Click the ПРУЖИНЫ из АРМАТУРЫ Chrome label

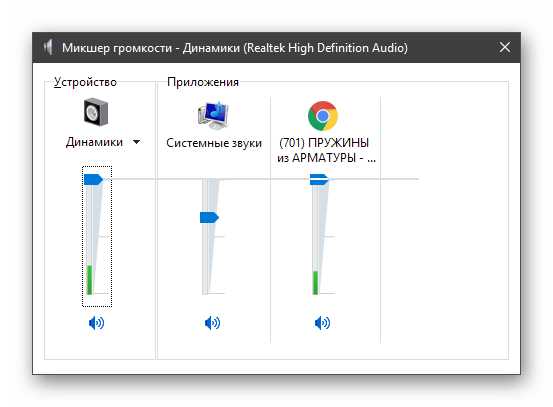point(326,150)
